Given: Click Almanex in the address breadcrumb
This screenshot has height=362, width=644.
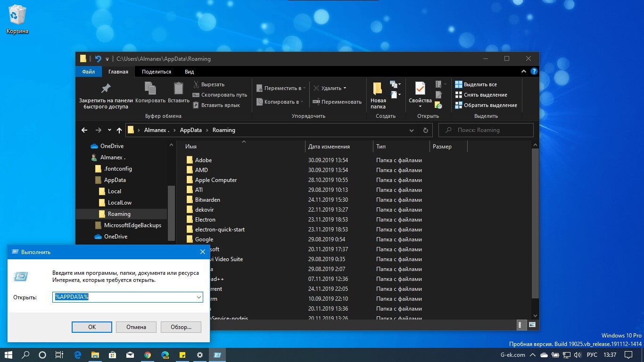Looking at the screenshot, I should [x=156, y=130].
